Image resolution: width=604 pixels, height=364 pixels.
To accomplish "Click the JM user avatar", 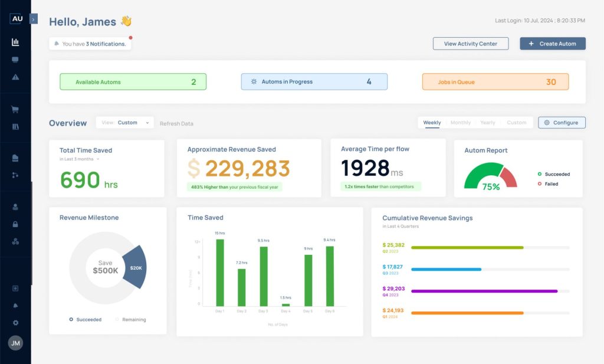I will point(15,343).
